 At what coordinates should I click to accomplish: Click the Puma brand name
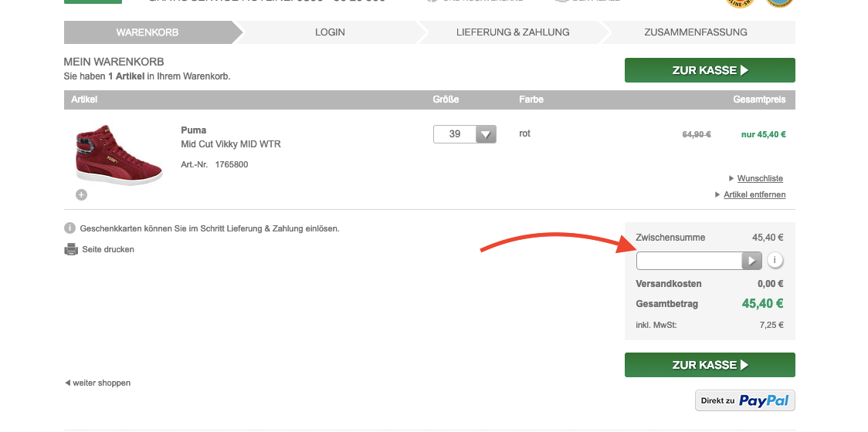pos(193,130)
